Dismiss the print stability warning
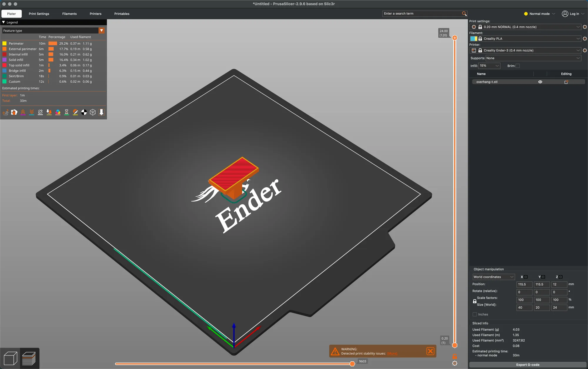588x369 pixels. click(x=430, y=351)
